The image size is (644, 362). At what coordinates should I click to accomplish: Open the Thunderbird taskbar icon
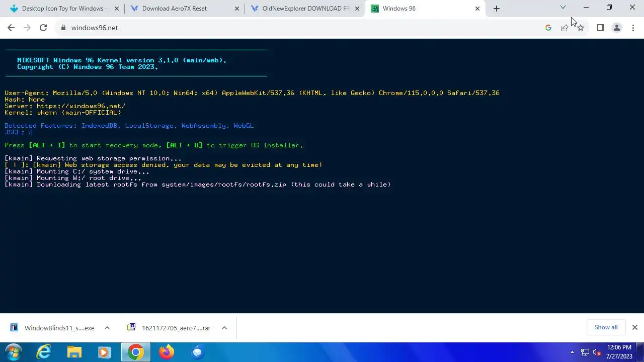[197, 352]
